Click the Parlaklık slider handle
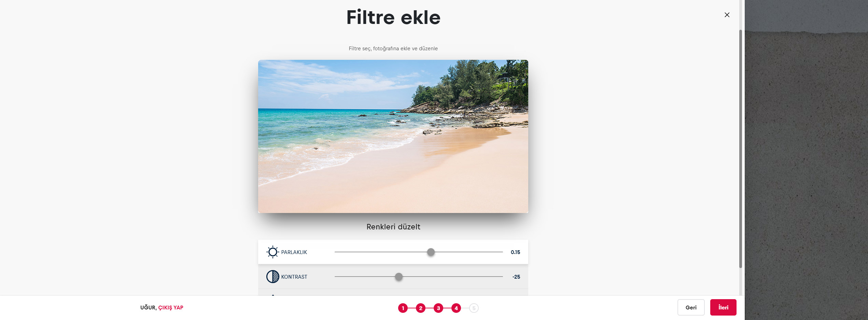This screenshot has width=868, height=320. point(431,252)
